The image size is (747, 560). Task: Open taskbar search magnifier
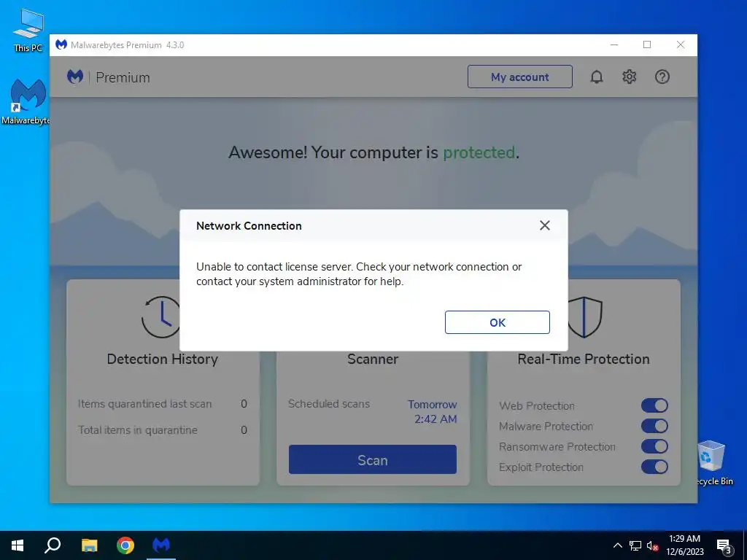[x=53, y=545]
